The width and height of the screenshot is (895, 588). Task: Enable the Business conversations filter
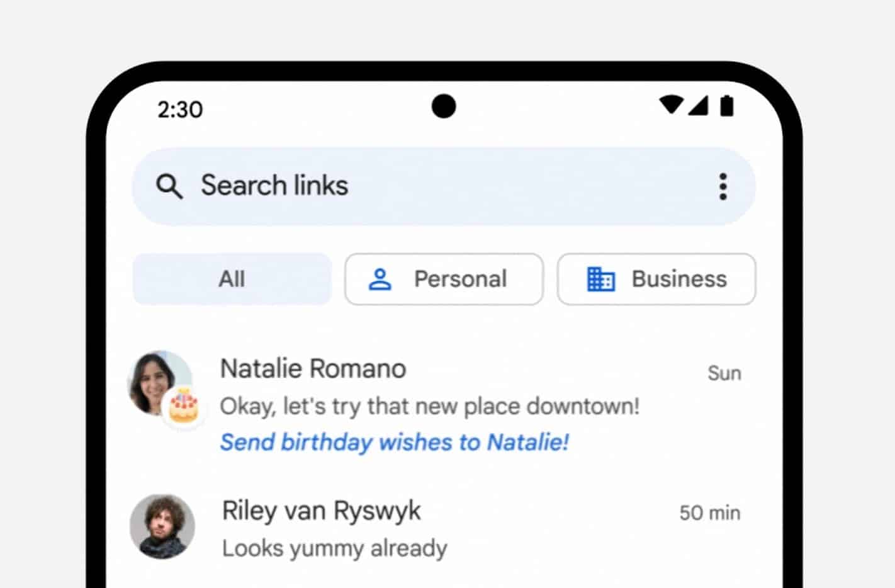pos(656,279)
